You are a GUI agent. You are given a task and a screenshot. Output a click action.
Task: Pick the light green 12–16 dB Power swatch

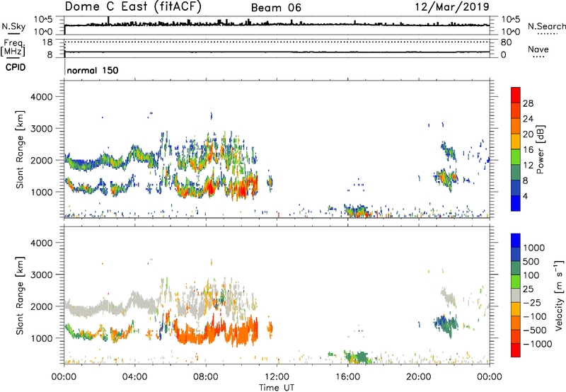(516, 157)
